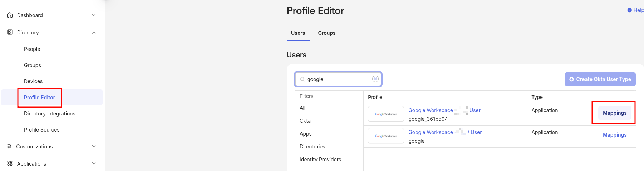The image size is (644, 171).
Task: Click the search magnifier icon
Action: pos(303,79)
